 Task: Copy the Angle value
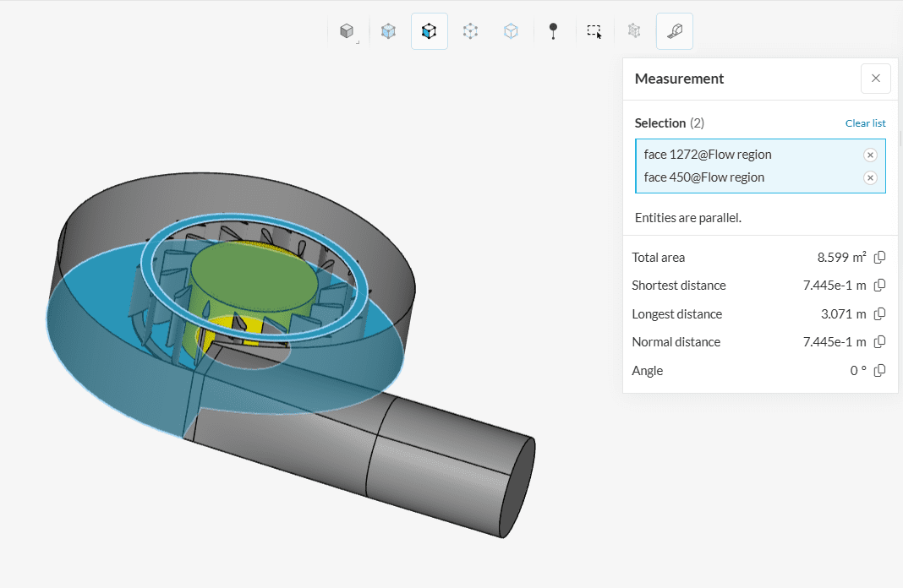(x=879, y=371)
